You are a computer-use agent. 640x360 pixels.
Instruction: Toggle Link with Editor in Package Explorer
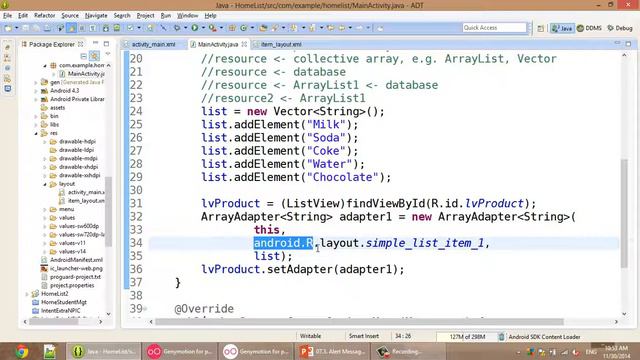(x=95, y=56)
